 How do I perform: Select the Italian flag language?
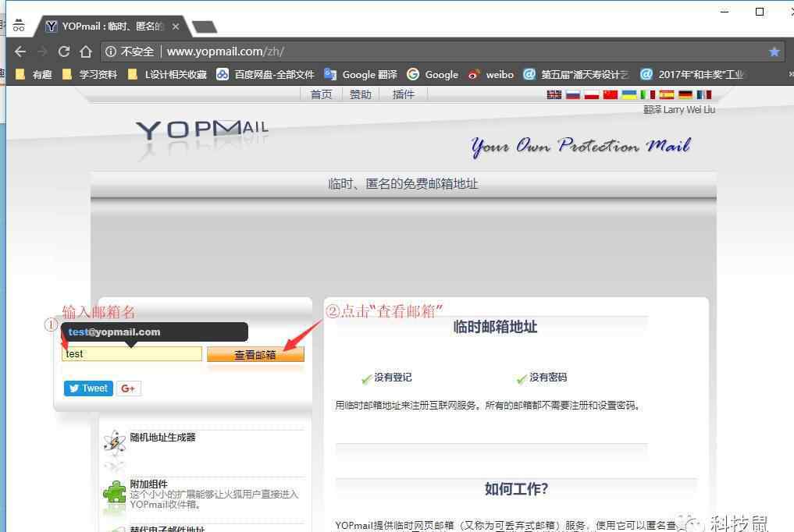tap(648, 94)
